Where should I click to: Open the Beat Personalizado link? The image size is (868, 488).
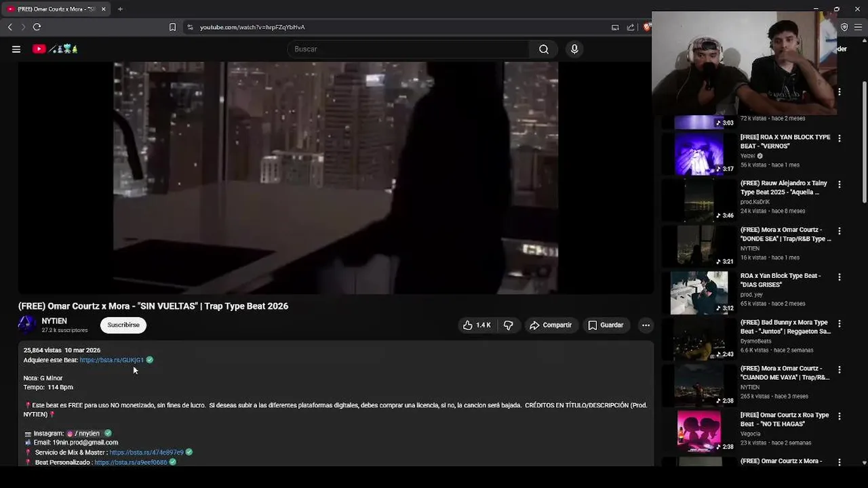(131, 462)
